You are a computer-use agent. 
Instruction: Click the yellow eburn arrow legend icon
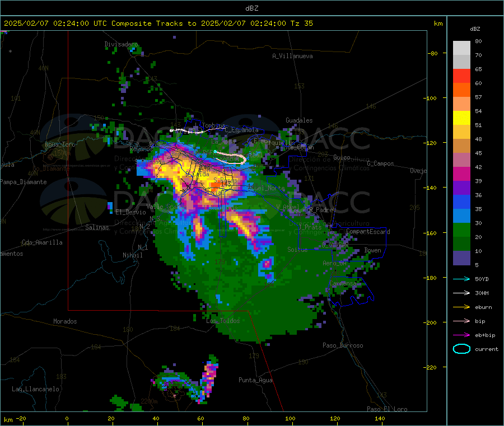click(461, 307)
